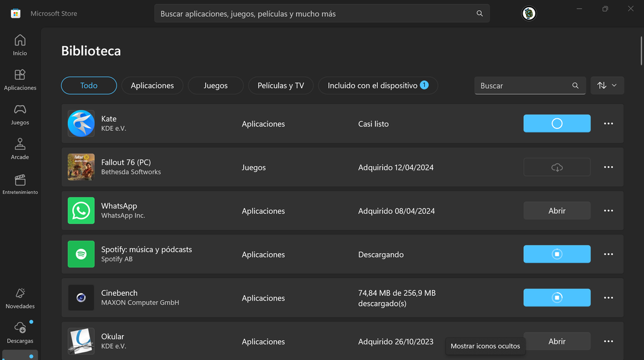Select the Juegos filter tab

tap(216, 85)
